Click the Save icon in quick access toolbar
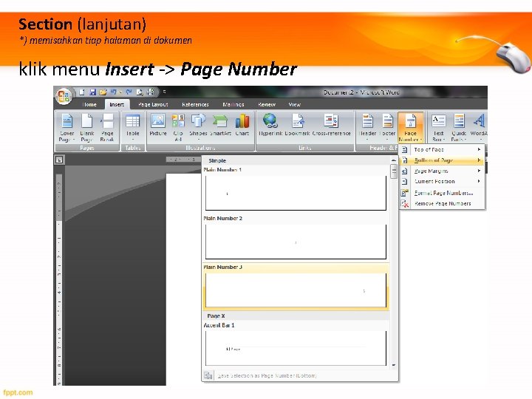Image resolution: width=532 pixels, height=399 pixels. (x=92, y=92)
